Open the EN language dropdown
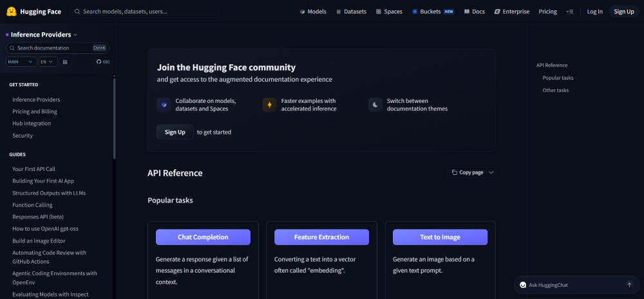The image size is (644, 299). pos(48,62)
